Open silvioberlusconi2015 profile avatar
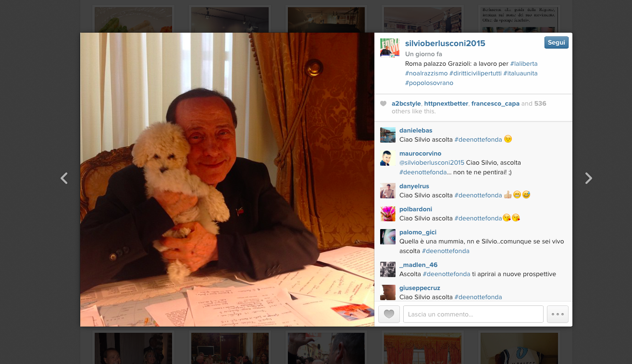 point(390,48)
